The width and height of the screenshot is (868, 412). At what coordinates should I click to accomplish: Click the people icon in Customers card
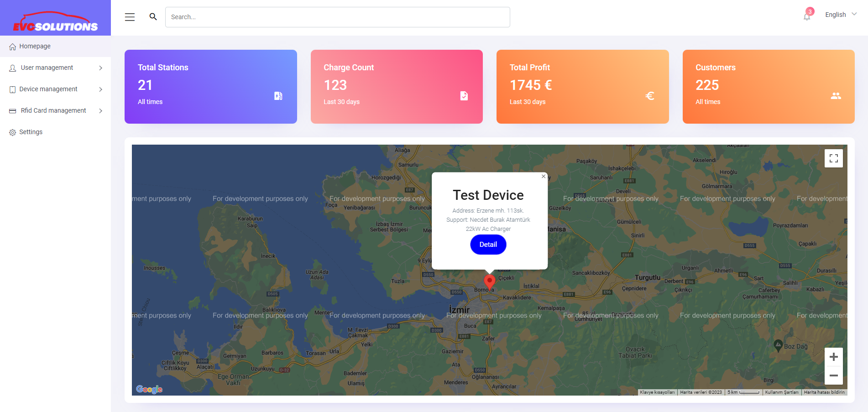(836, 96)
